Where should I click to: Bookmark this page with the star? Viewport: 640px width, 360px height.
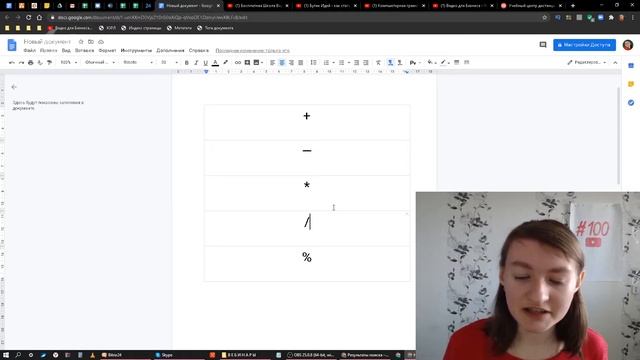(x=544, y=18)
